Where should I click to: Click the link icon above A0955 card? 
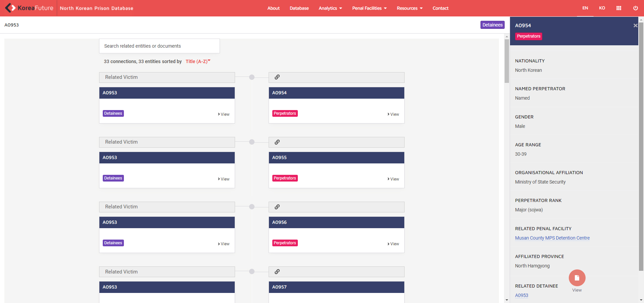point(277,142)
